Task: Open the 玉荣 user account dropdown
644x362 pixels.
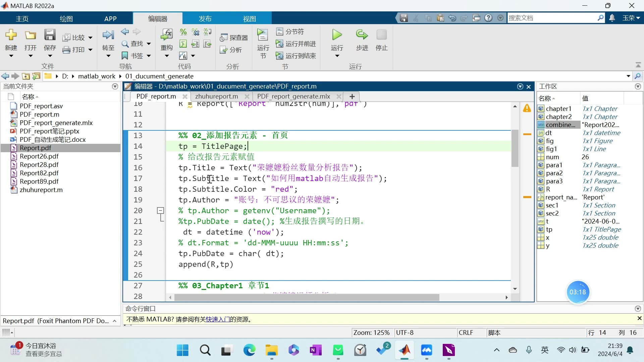Action: (x=631, y=18)
